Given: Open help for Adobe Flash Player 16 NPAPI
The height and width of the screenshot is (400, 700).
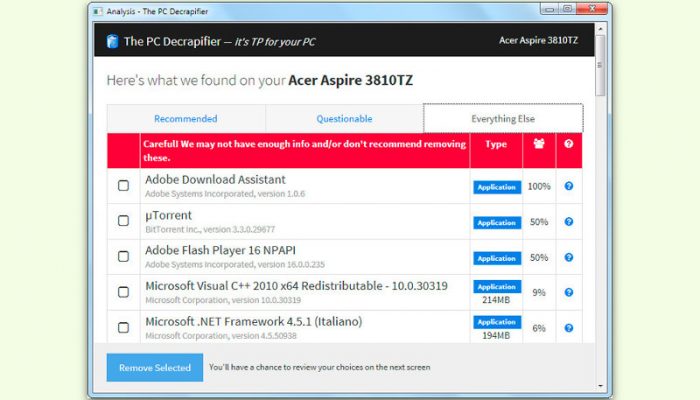Looking at the screenshot, I should point(569,258).
